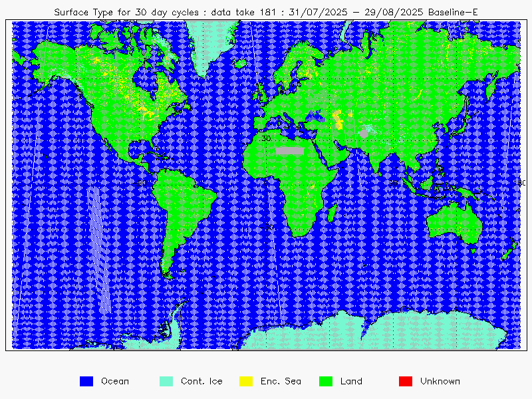532x399 pixels.
Task: Select the "Enc. Sea" legend label
Action: (x=280, y=381)
